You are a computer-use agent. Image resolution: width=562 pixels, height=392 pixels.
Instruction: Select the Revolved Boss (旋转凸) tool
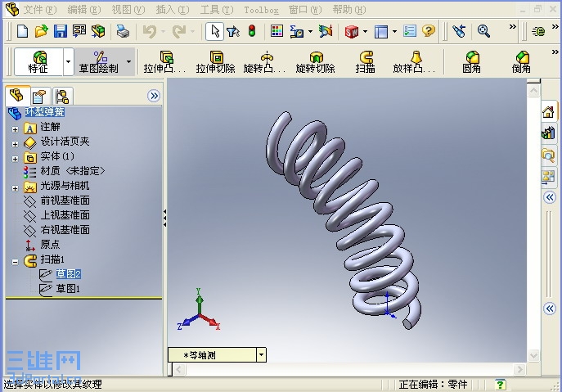(x=264, y=61)
